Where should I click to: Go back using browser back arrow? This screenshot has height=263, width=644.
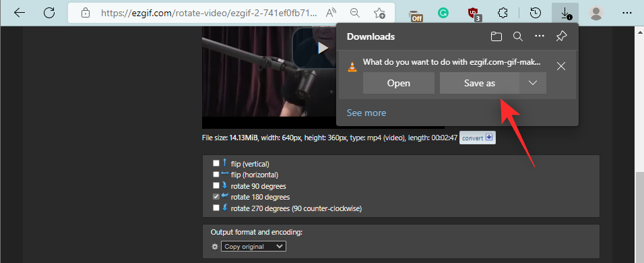coord(20,13)
